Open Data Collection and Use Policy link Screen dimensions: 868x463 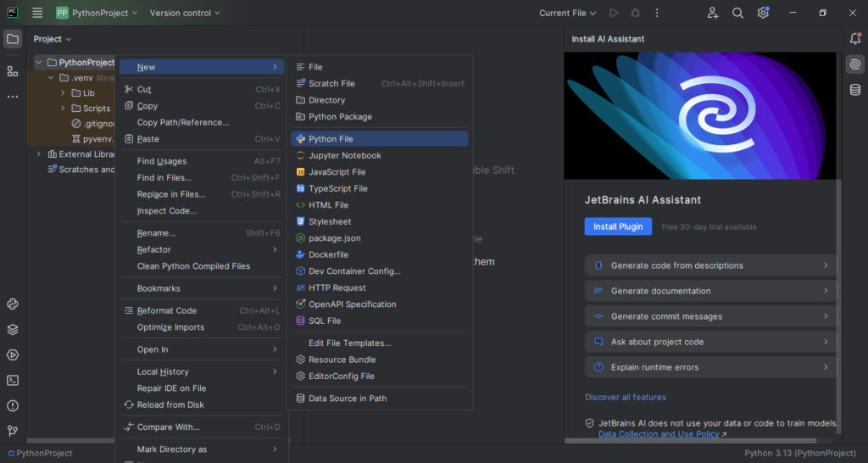[x=659, y=434]
